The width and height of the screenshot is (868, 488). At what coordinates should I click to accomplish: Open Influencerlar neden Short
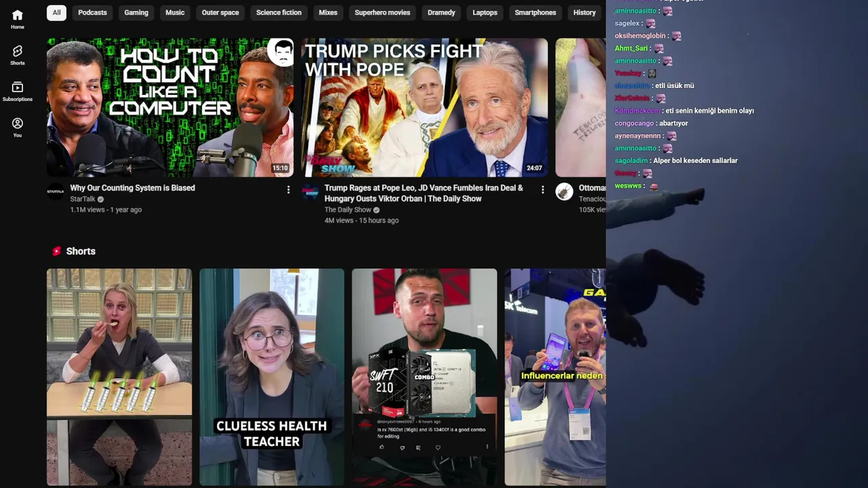(x=555, y=377)
